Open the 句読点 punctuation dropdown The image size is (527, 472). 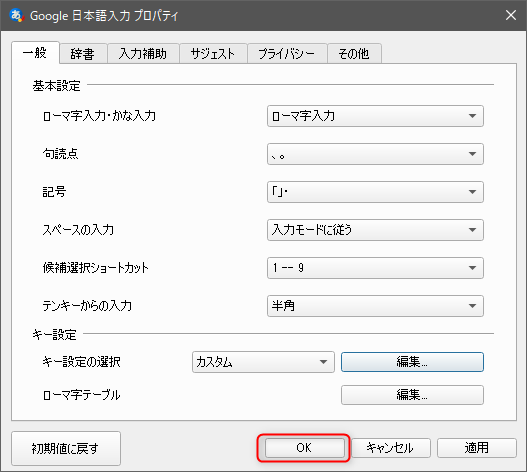coord(375,154)
